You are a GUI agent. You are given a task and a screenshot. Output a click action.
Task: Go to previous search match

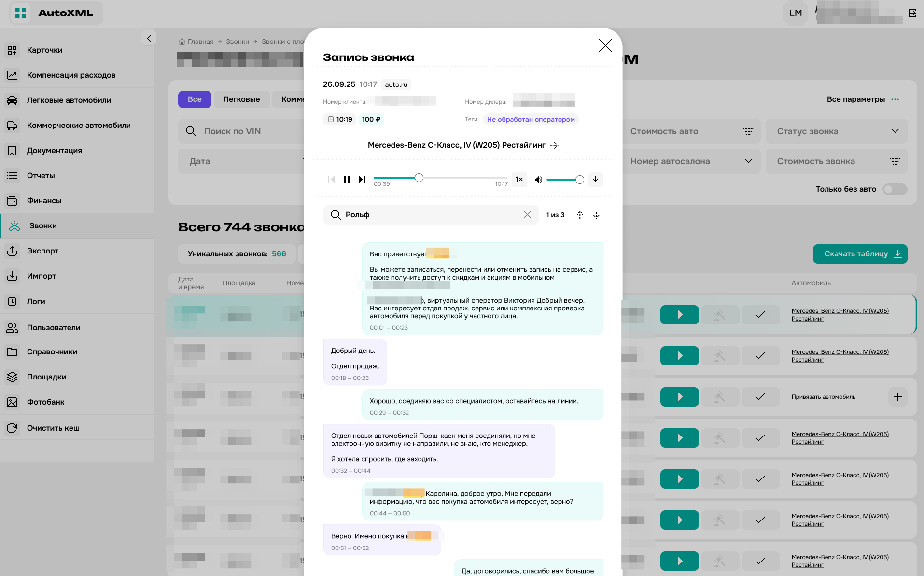580,215
